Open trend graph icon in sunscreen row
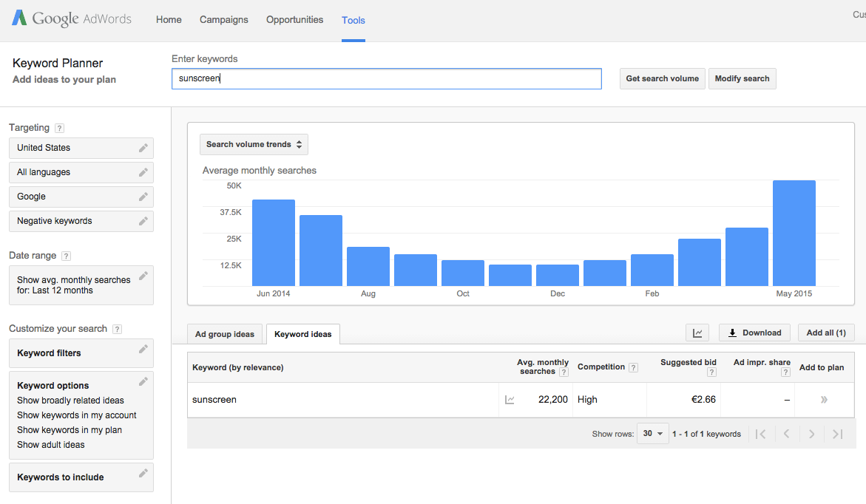This screenshot has height=504, width=866. click(x=510, y=400)
